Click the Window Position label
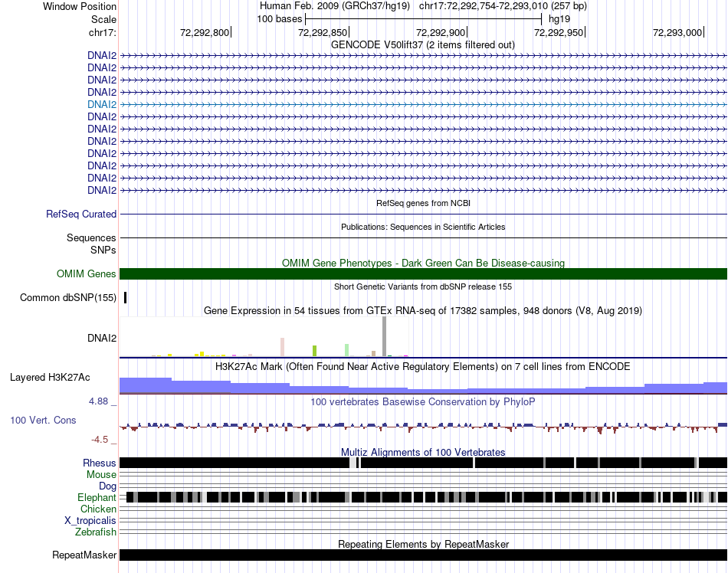 pyautogui.click(x=80, y=6)
